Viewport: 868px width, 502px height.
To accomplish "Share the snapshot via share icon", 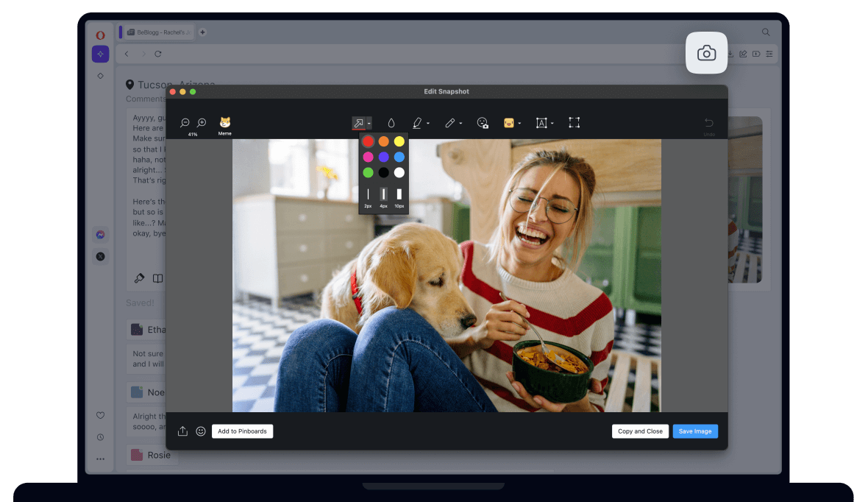I will tap(182, 431).
